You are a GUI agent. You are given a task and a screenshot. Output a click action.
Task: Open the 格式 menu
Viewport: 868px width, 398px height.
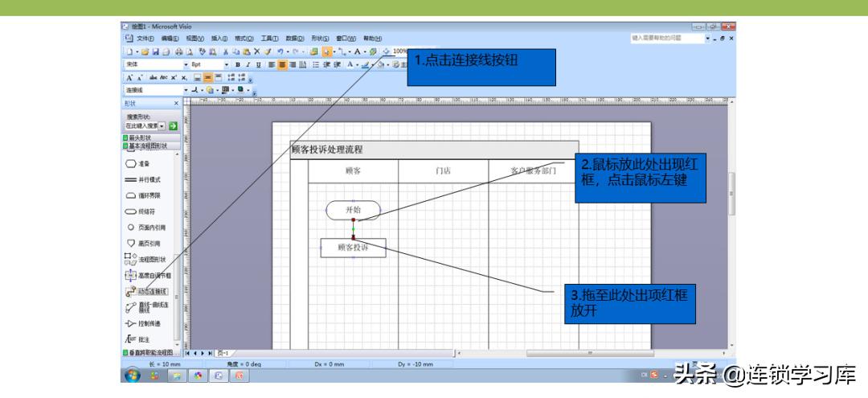[x=244, y=39]
